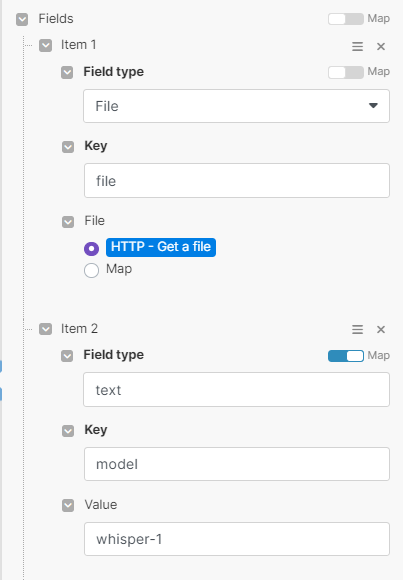This screenshot has width=403, height=580.
Task: Collapse Item 2 Value chevron
Action: pyautogui.click(x=68, y=505)
